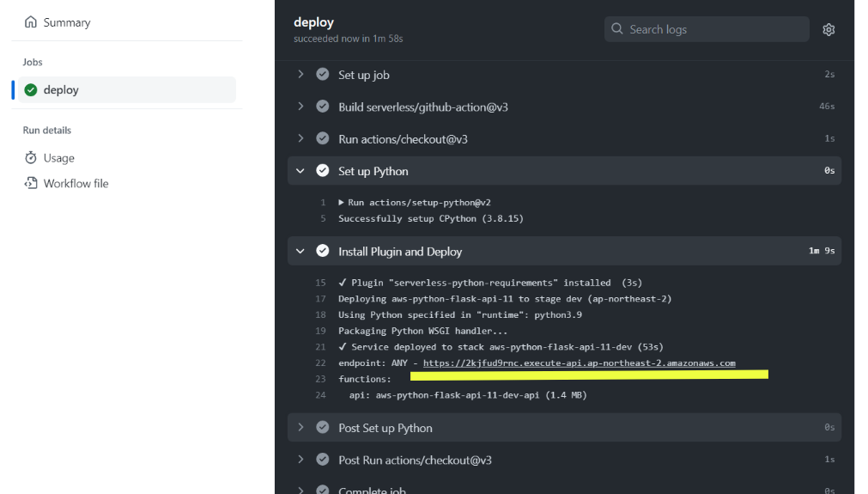Click the '46s' duration label

[x=827, y=107]
